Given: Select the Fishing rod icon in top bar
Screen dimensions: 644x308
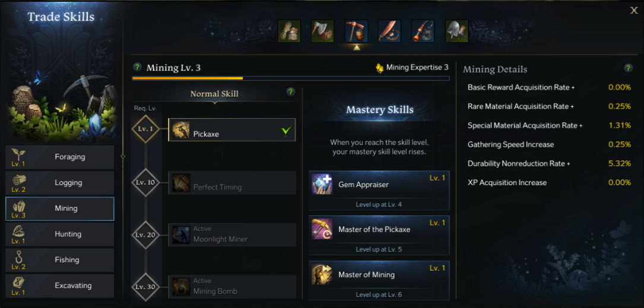Looking at the screenshot, I should [423, 31].
